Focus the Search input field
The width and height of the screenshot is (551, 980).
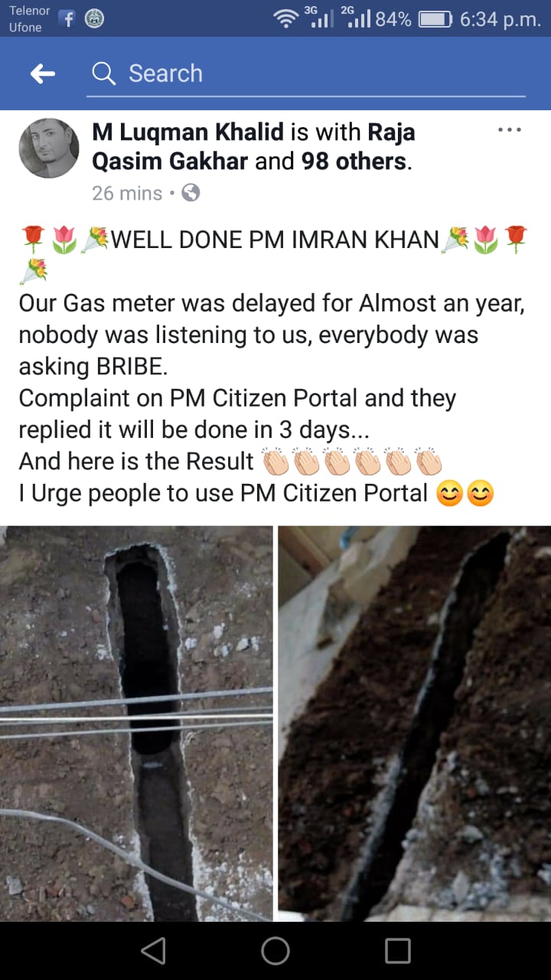pos(306,73)
